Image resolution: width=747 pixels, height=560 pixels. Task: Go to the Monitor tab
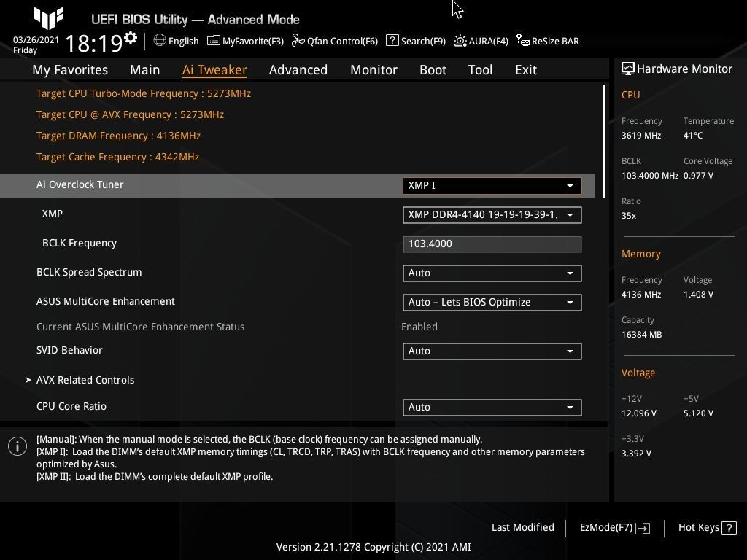pos(373,70)
